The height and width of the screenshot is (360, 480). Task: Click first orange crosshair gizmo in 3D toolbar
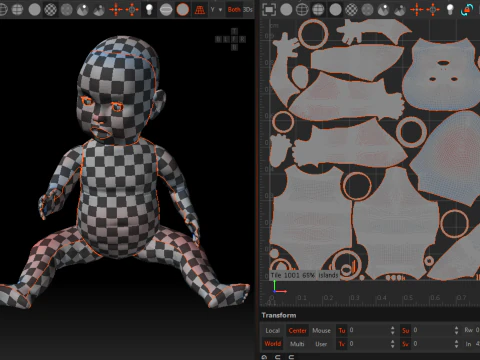pyautogui.click(x=116, y=10)
